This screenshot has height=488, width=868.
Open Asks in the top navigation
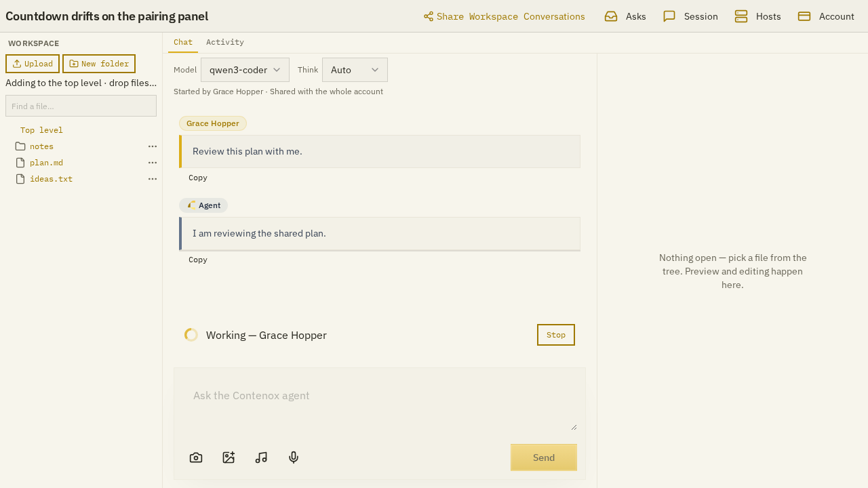[x=625, y=16]
